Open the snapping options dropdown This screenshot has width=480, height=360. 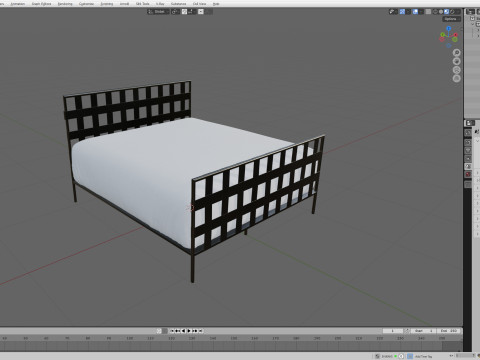tap(192, 12)
